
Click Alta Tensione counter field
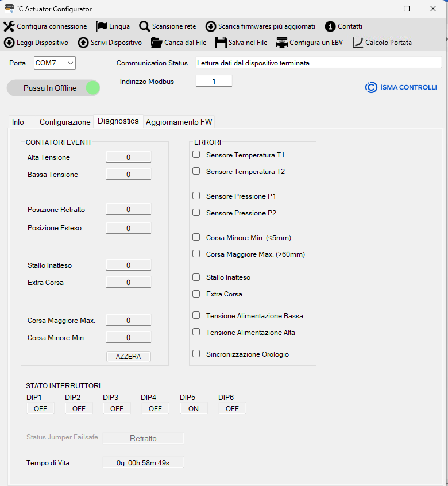129,157
